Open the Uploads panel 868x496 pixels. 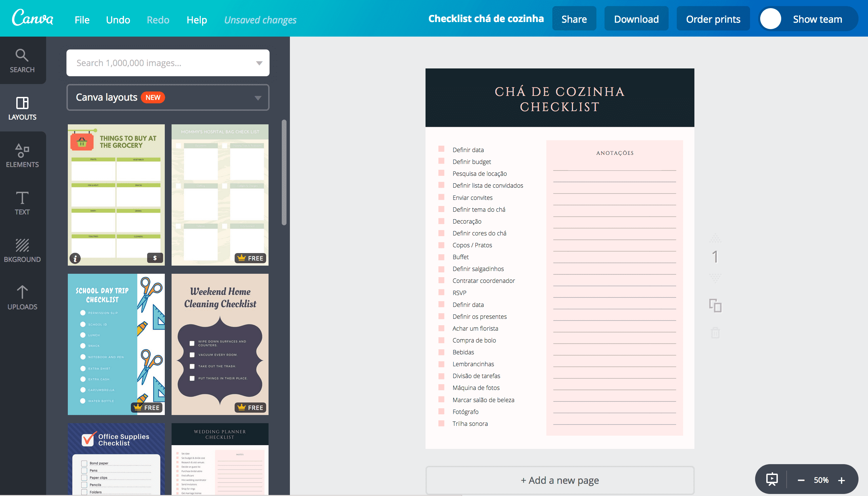tap(22, 297)
